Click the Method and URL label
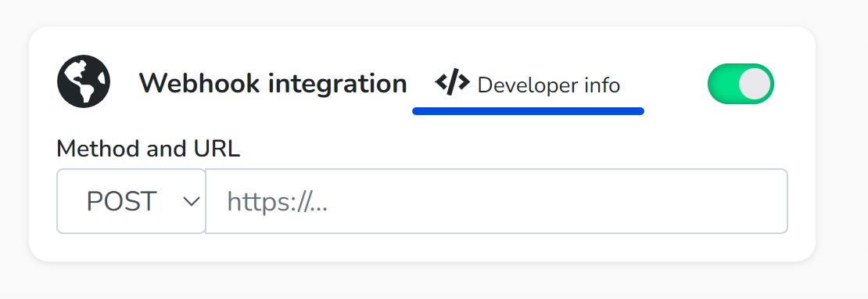Image resolution: width=868 pixels, height=299 pixels. pyautogui.click(x=149, y=149)
